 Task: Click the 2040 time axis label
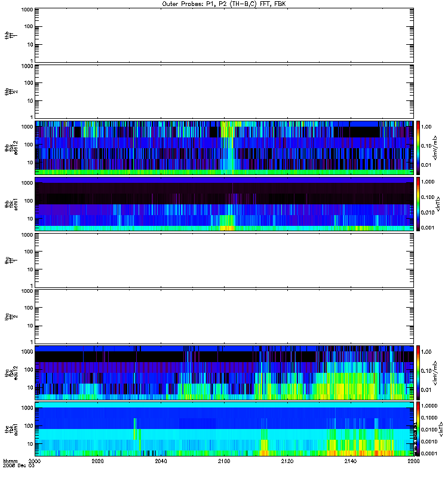pyautogui.click(x=161, y=461)
